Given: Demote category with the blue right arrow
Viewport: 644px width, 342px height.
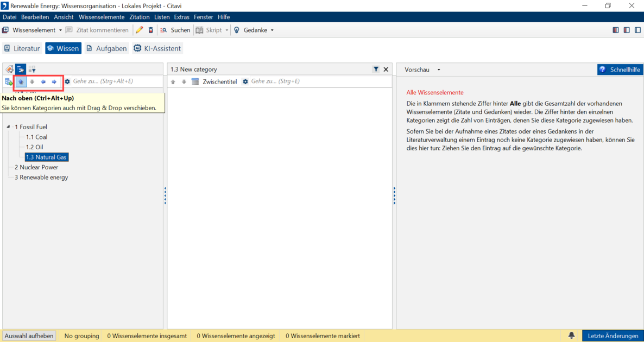Looking at the screenshot, I should [54, 82].
